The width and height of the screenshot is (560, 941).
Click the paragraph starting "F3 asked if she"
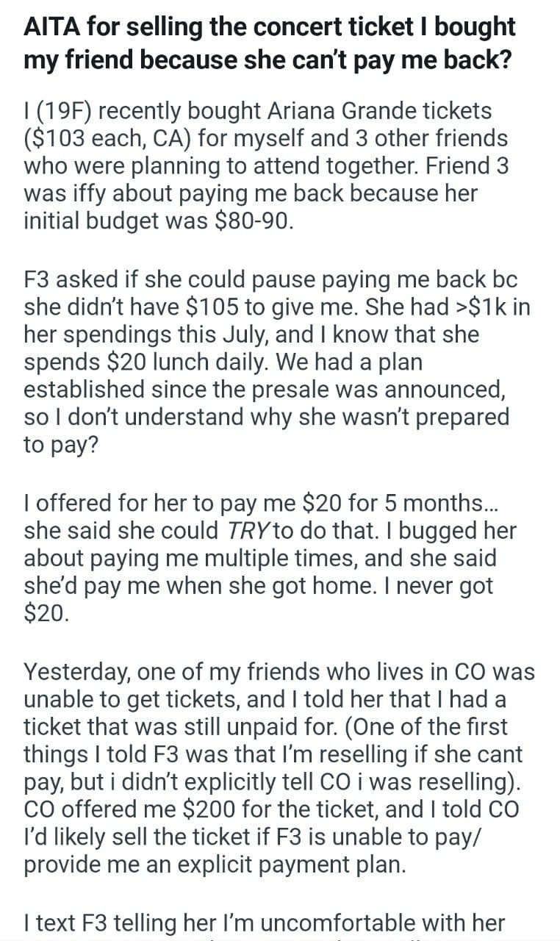(x=276, y=362)
